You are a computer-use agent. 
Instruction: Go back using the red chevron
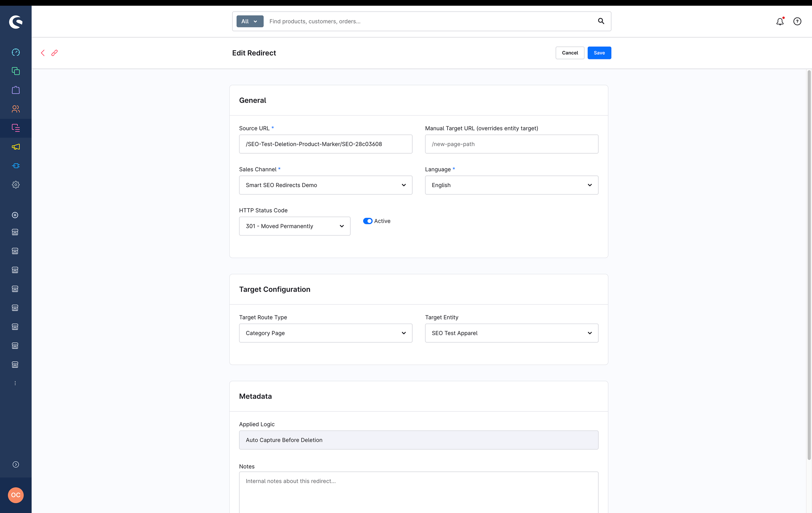[43, 53]
